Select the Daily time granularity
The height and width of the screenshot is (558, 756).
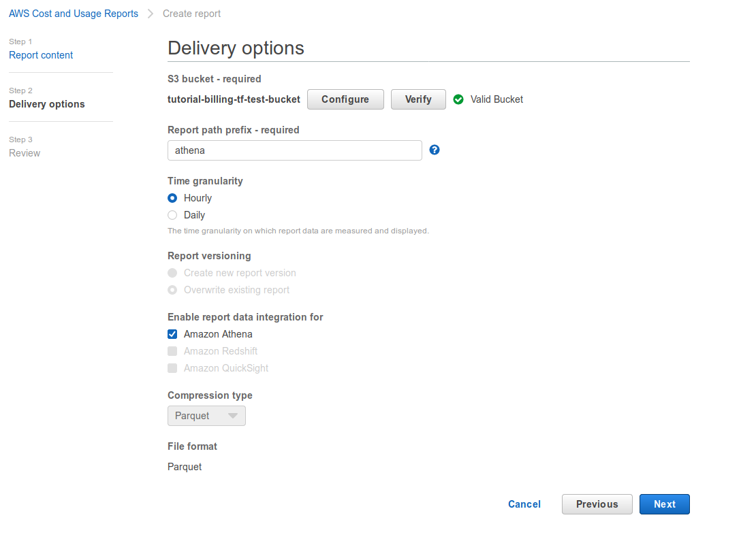[172, 215]
